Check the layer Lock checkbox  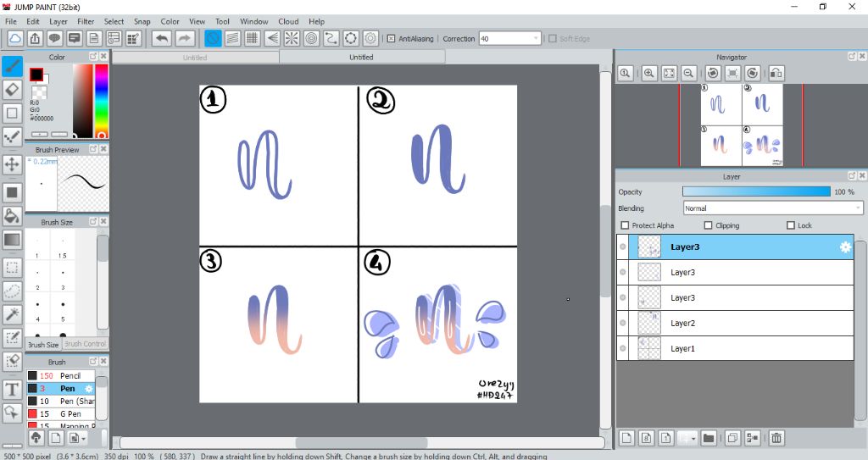click(791, 225)
